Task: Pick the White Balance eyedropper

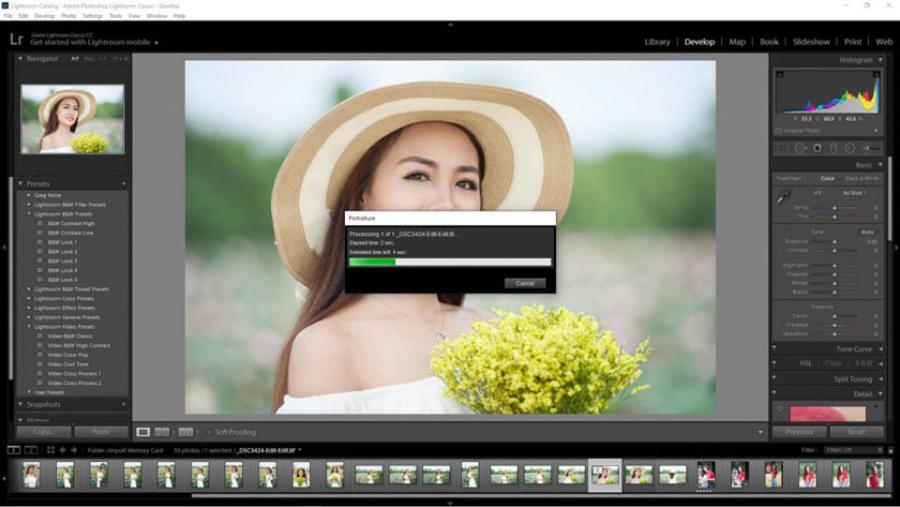Action: (784, 196)
